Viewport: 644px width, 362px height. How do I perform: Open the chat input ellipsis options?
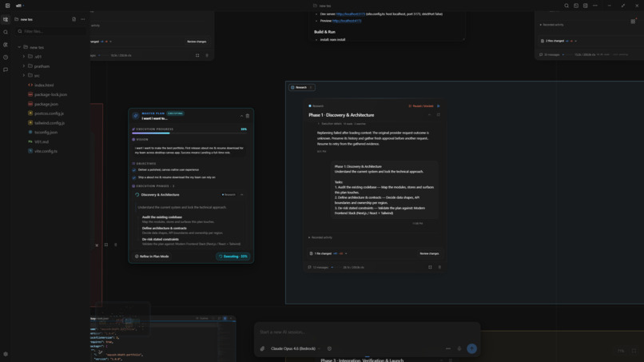tap(448, 348)
